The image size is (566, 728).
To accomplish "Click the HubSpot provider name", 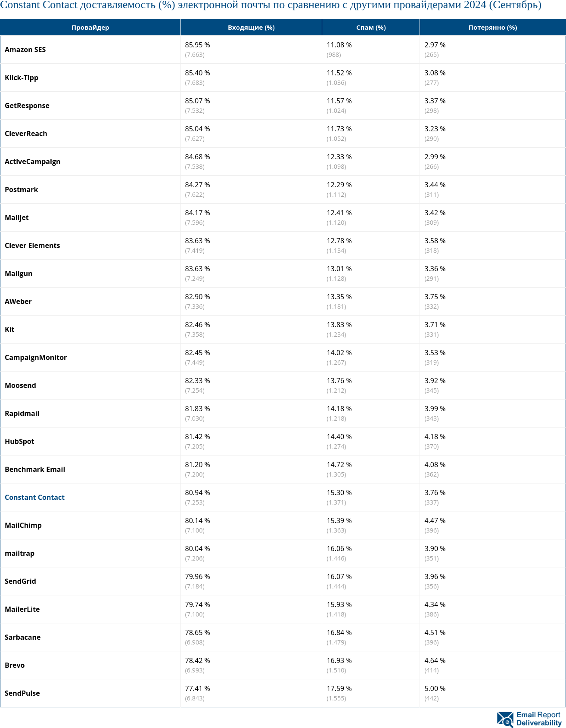I will 19,441.
